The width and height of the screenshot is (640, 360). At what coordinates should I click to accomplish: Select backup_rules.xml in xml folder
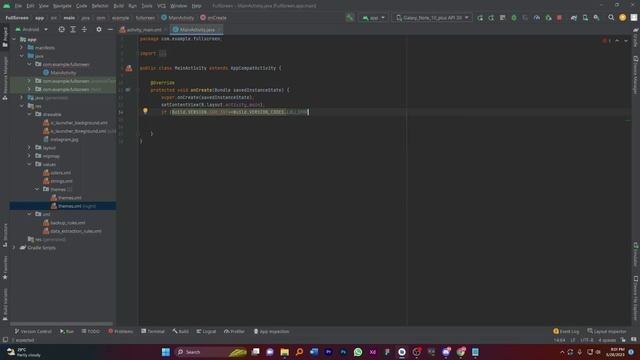coord(64,222)
